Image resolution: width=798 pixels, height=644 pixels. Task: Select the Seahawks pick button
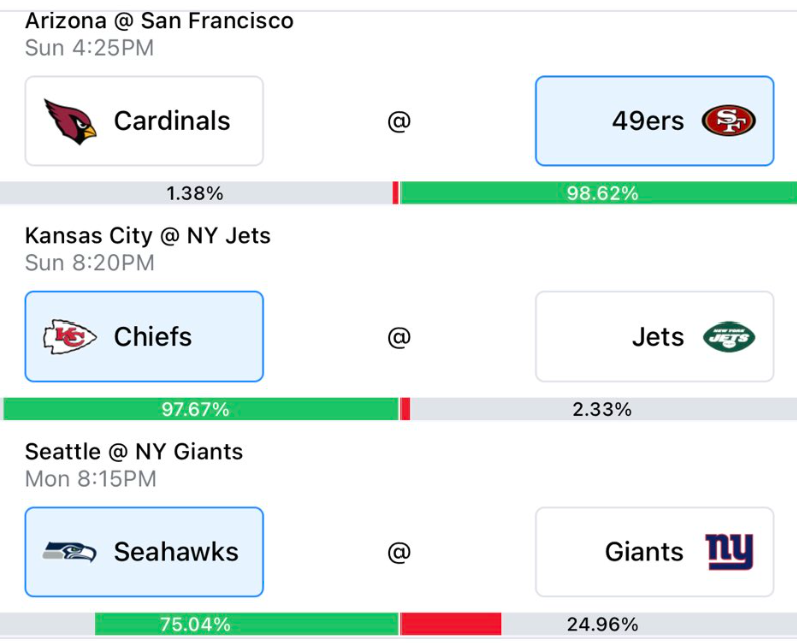tap(144, 552)
